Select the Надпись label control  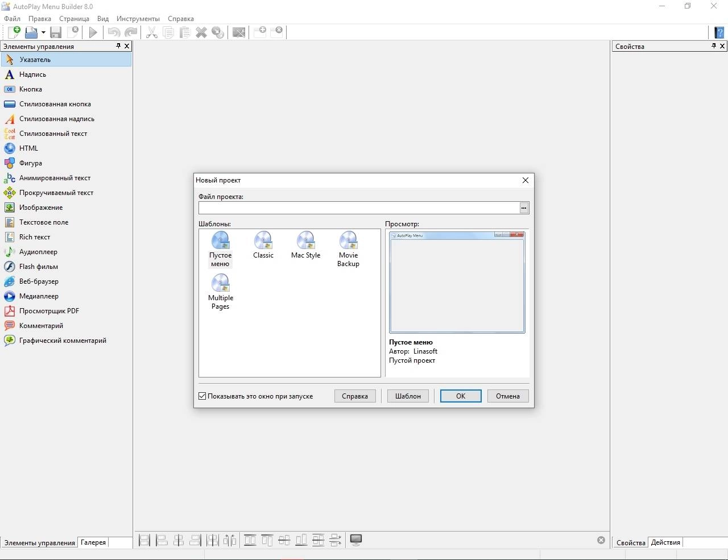pyautogui.click(x=66, y=74)
